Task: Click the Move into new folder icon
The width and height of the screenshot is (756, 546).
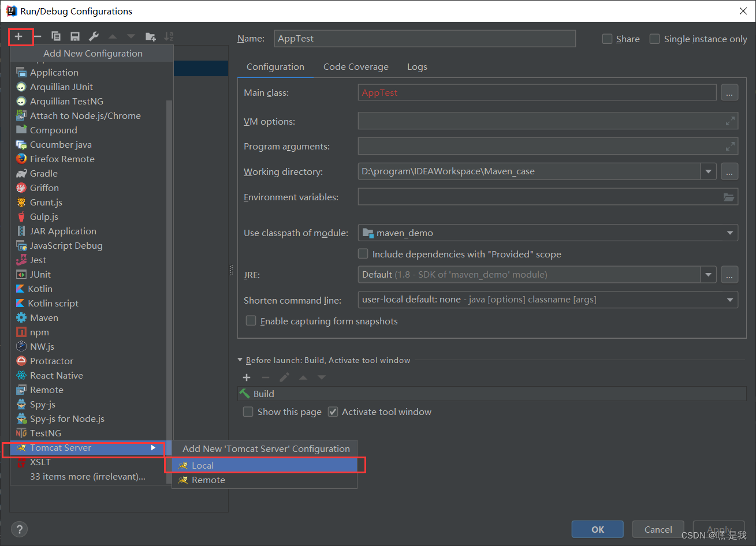Action: click(x=151, y=36)
